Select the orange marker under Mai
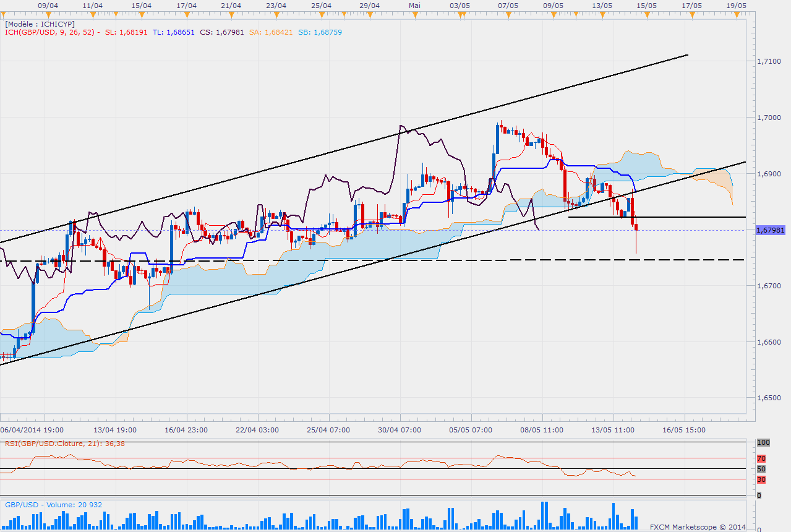Screen dimensions: 791x532 click(414, 13)
